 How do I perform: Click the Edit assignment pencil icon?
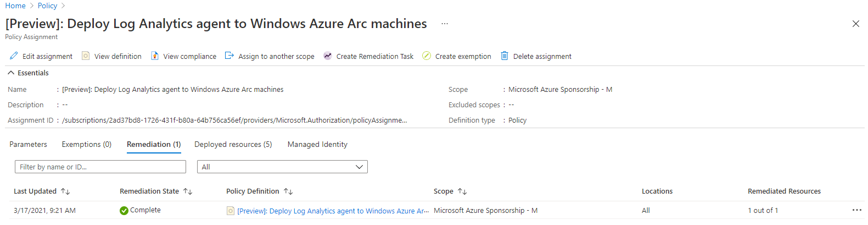tap(14, 56)
